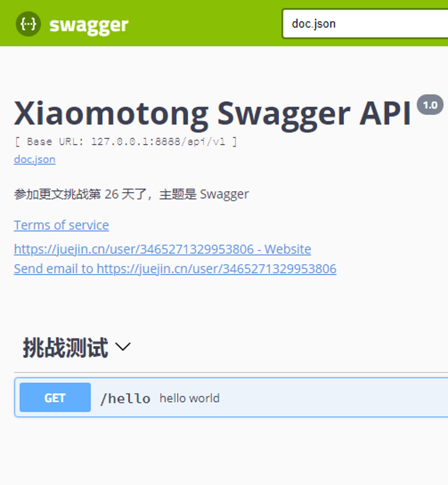
Task: Expand the /hello endpoint path
Action: pos(125,398)
